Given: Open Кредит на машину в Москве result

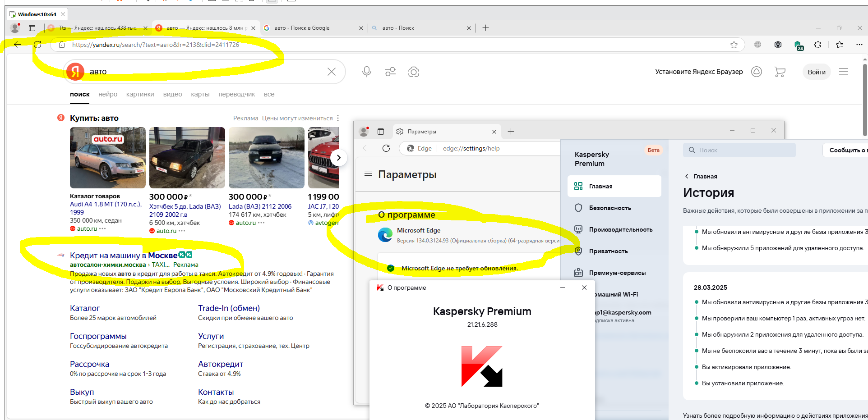Looking at the screenshot, I should [x=124, y=256].
